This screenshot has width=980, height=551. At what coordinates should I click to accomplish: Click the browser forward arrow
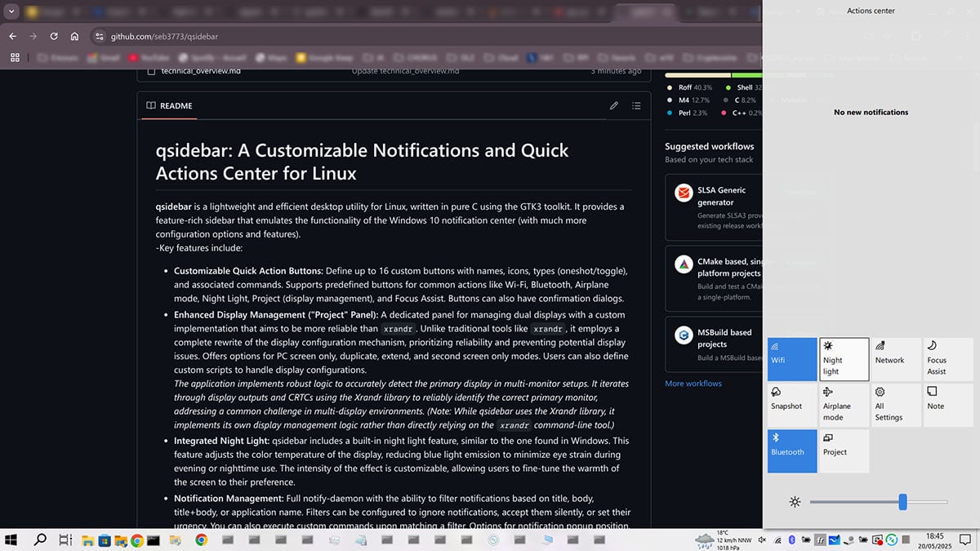pyautogui.click(x=33, y=37)
